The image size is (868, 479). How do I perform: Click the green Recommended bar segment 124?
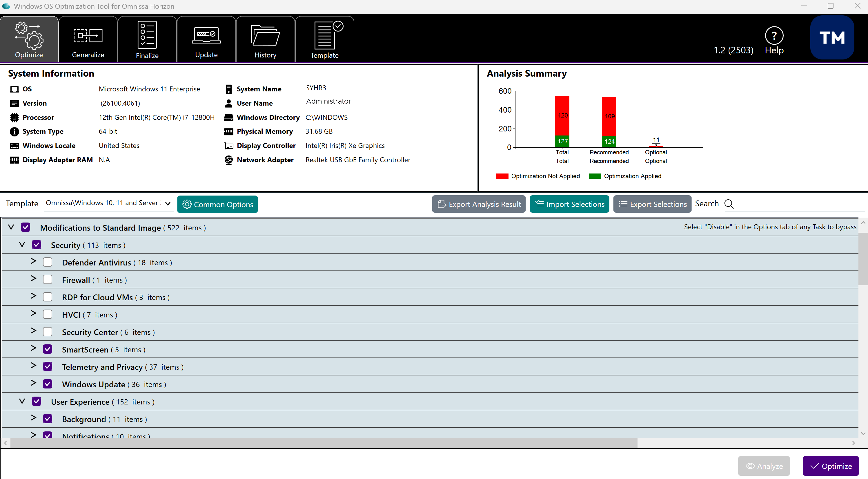pos(609,142)
